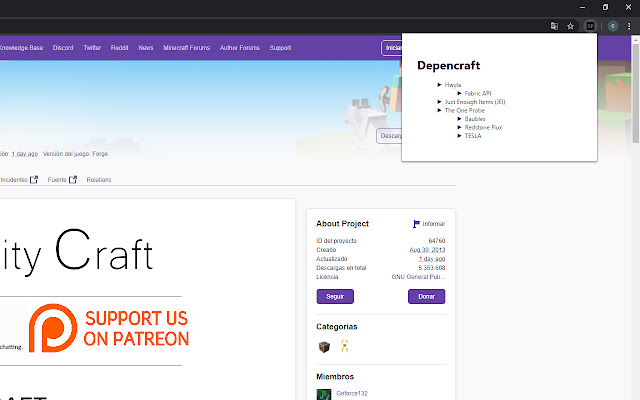
Task: Click the block category icon under Categorías
Action: coord(324,347)
